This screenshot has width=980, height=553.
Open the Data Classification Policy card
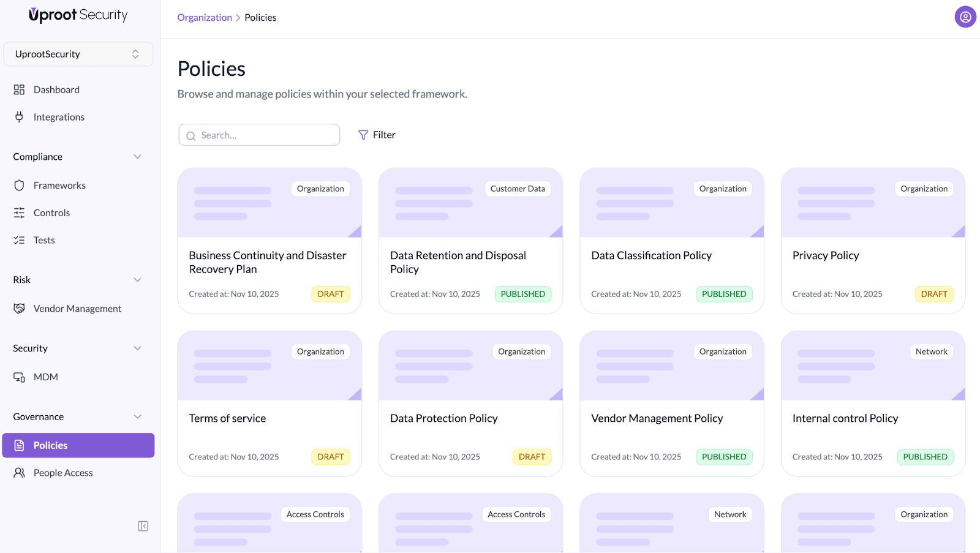(x=671, y=255)
